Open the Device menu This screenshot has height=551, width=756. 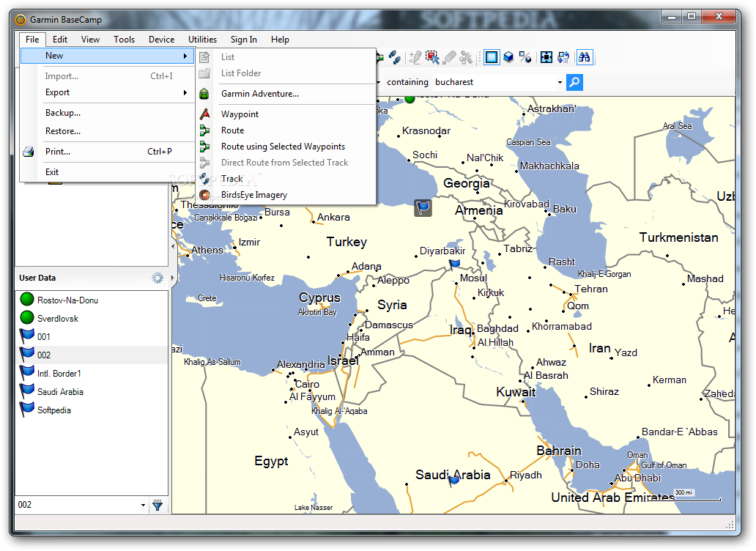point(161,40)
